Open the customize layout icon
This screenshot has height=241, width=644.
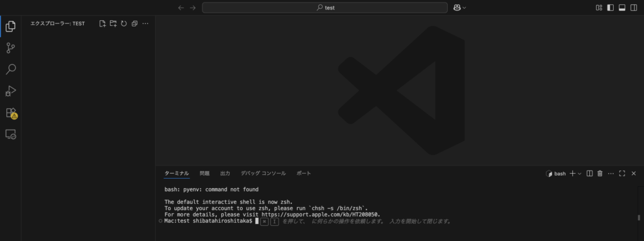599,8
